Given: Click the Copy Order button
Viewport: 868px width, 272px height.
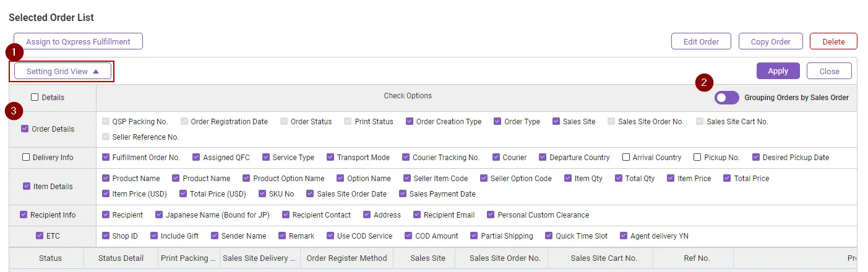Looking at the screenshot, I should tap(770, 41).
